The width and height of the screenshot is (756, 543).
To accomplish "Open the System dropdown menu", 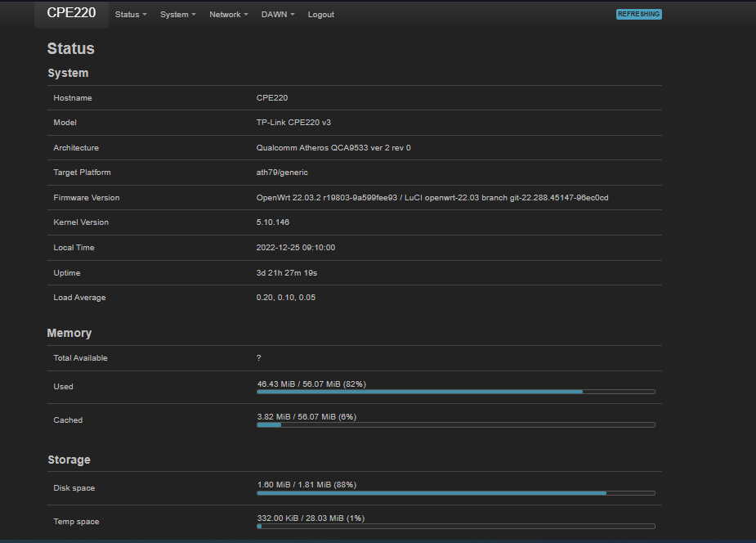I will click(178, 15).
